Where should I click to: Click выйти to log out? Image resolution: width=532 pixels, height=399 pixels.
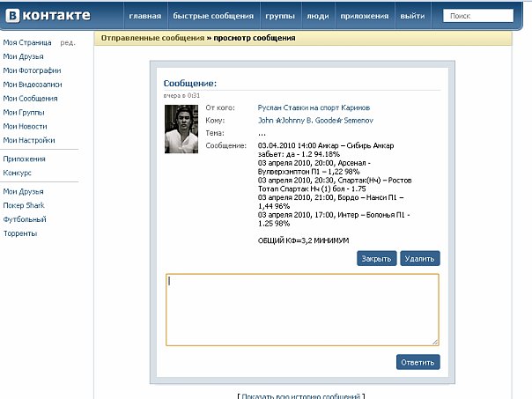411,17
